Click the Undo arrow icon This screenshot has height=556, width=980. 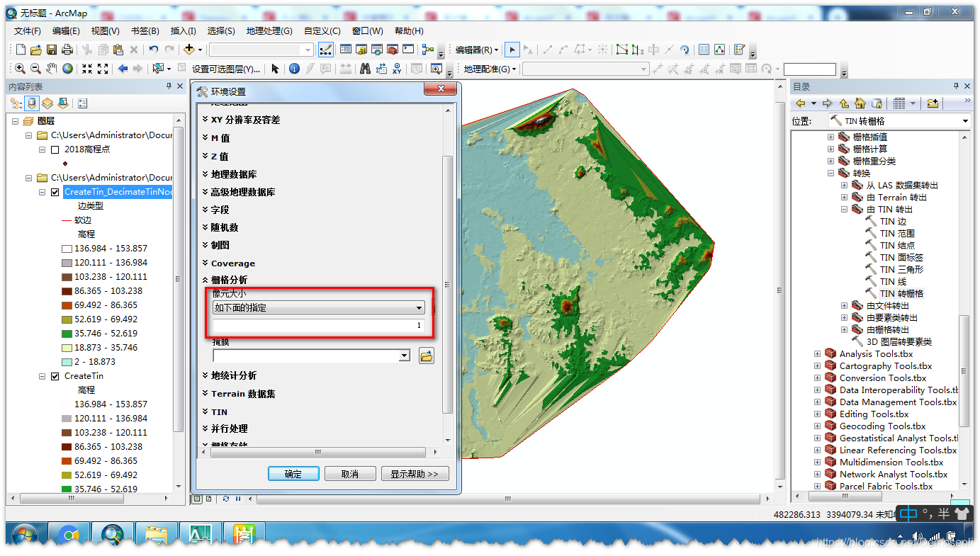point(154,50)
